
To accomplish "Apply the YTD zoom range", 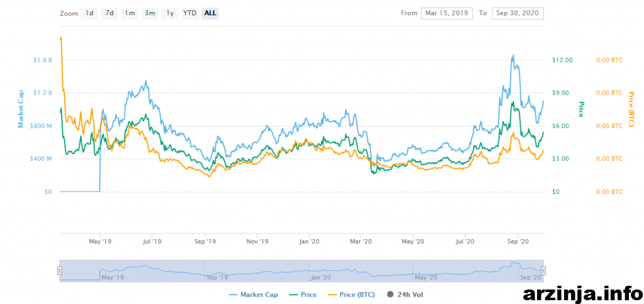I will pos(189,13).
